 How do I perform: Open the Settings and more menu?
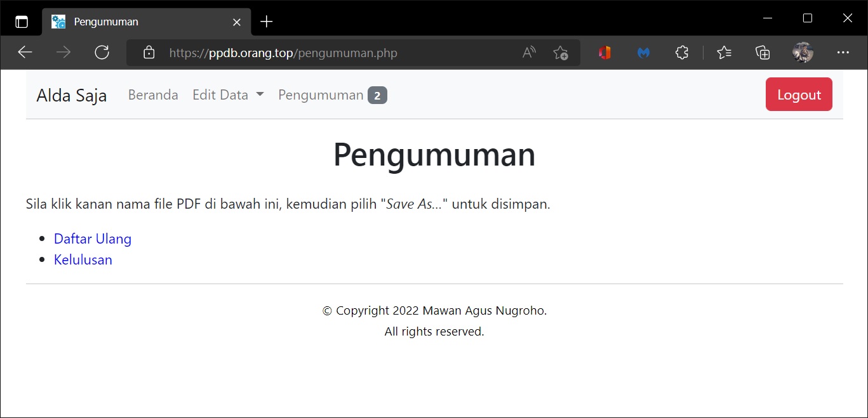click(x=843, y=53)
